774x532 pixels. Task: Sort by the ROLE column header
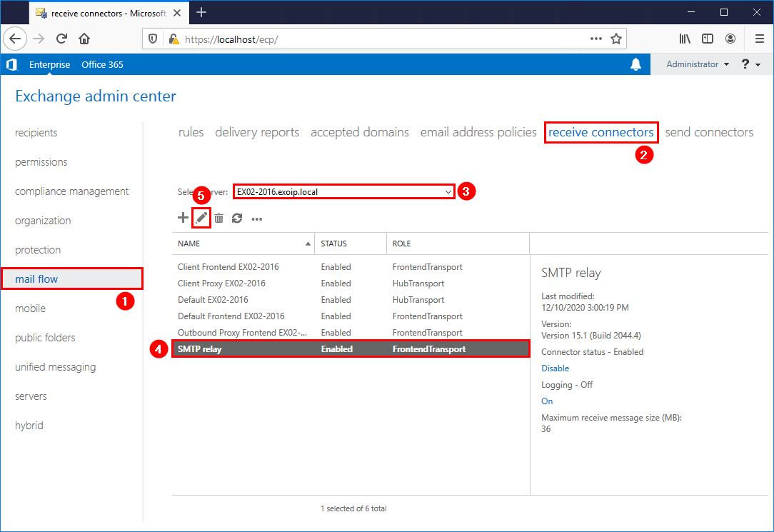pyautogui.click(x=458, y=244)
